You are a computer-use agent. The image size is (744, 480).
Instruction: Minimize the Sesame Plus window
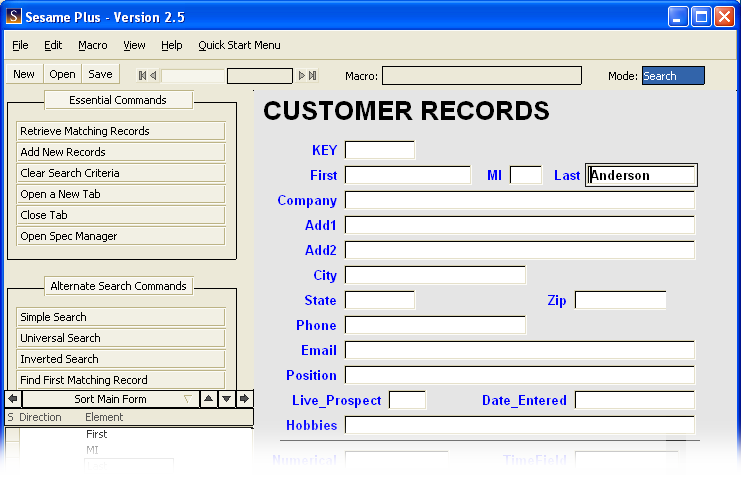[678, 17]
